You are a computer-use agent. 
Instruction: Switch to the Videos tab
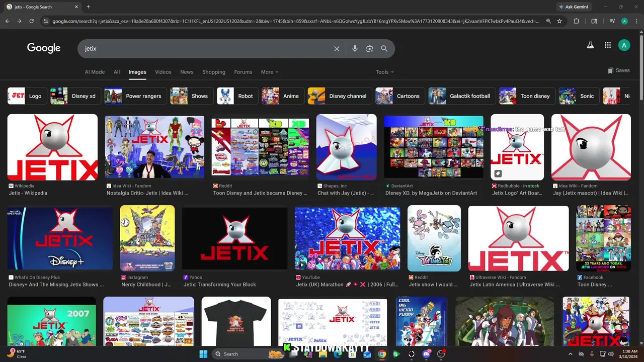point(163,72)
